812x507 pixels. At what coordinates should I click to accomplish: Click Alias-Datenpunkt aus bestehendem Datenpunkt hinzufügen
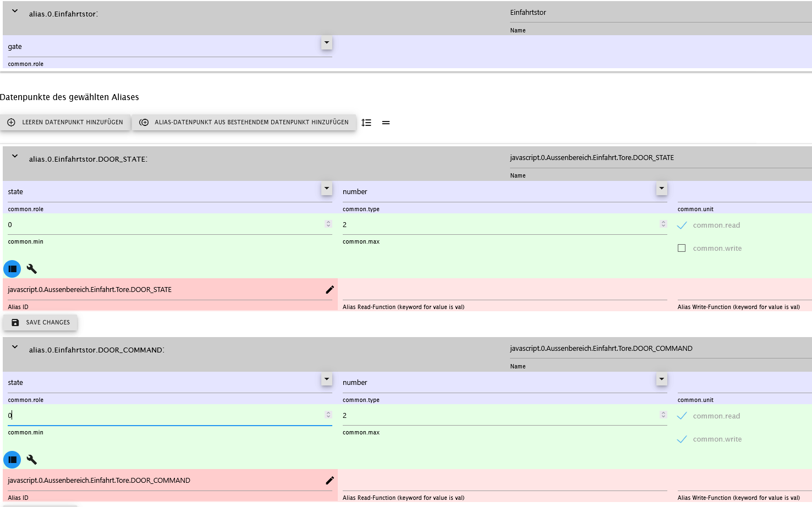(244, 123)
